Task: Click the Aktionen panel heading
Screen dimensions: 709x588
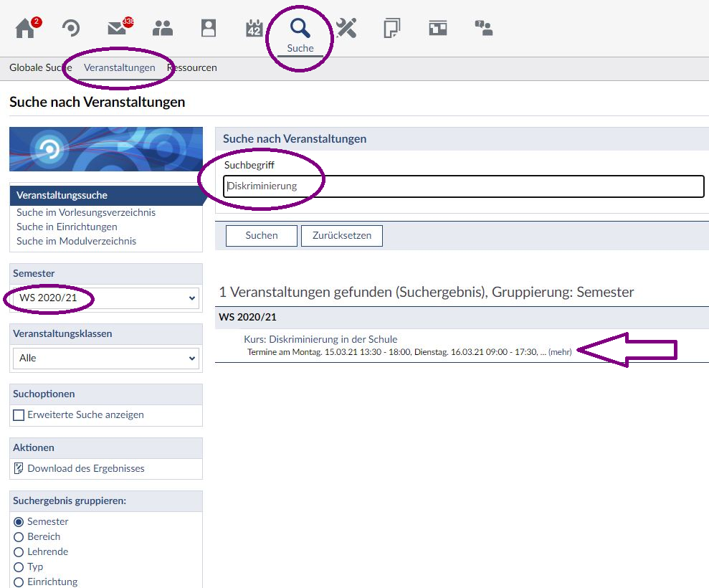Action: click(34, 447)
